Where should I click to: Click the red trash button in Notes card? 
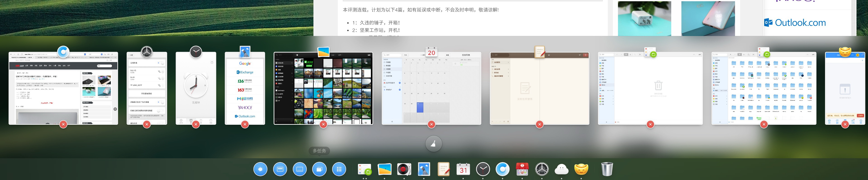[x=585, y=55]
